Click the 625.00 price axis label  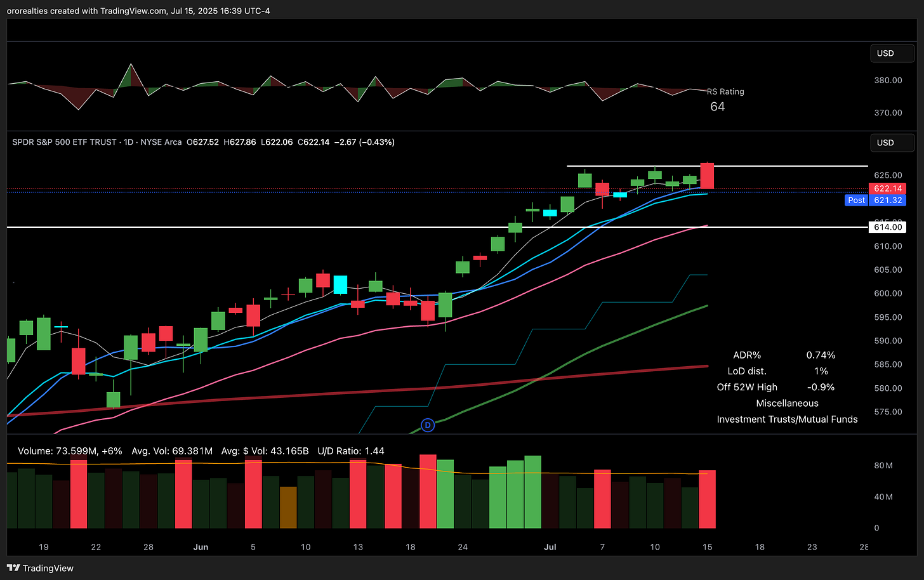click(888, 175)
